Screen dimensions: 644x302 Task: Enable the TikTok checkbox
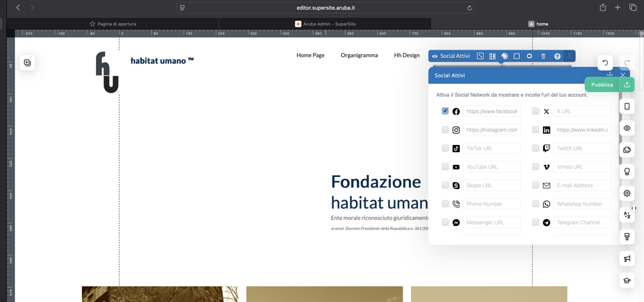[445, 148]
